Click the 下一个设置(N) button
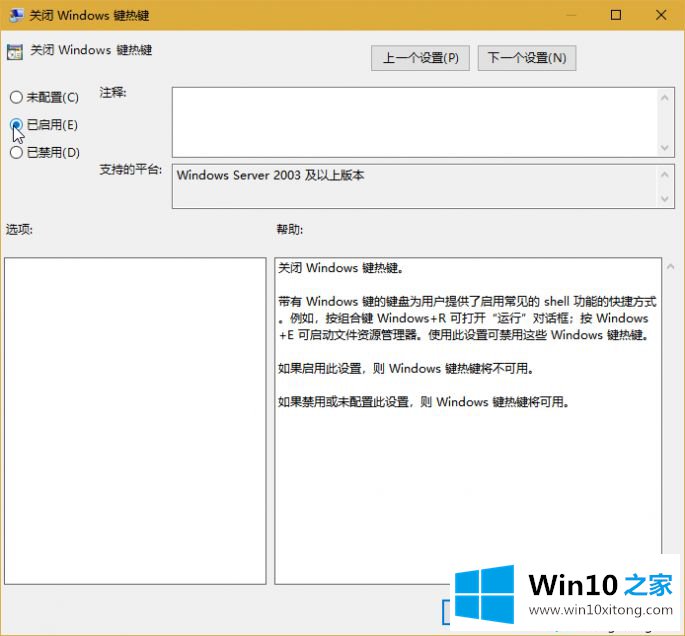The width and height of the screenshot is (685, 636). (527, 58)
